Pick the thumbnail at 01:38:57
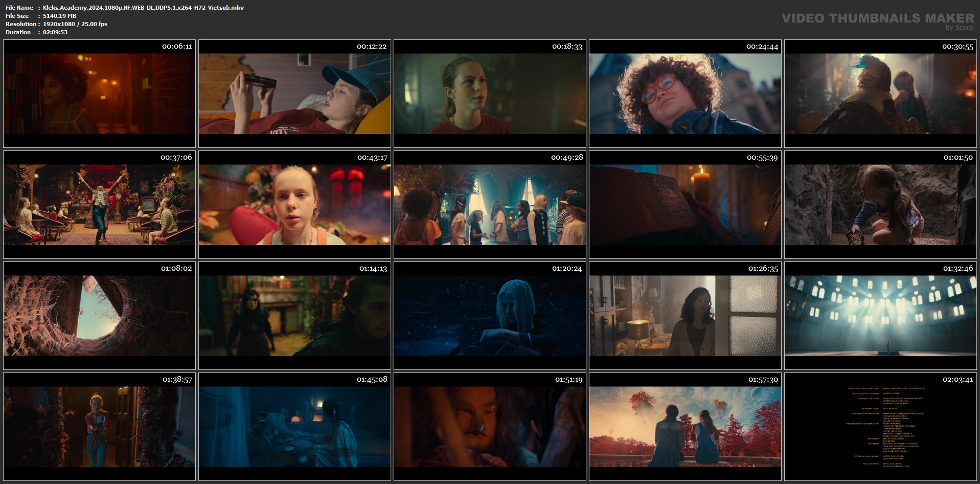 pos(99,427)
